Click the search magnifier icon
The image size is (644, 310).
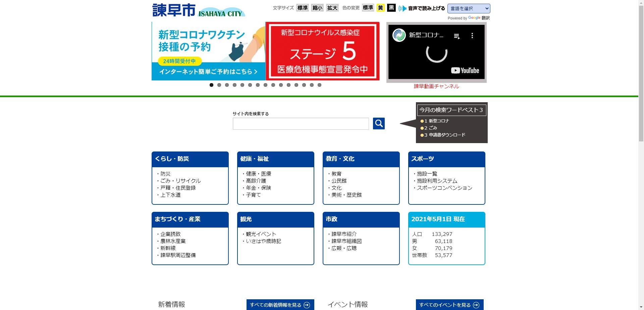(x=379, y=123)
